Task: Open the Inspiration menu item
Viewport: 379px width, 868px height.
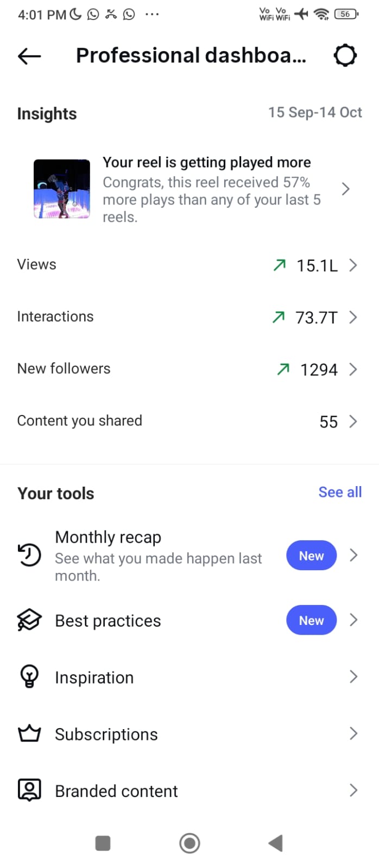Action: tap(94, 678)
